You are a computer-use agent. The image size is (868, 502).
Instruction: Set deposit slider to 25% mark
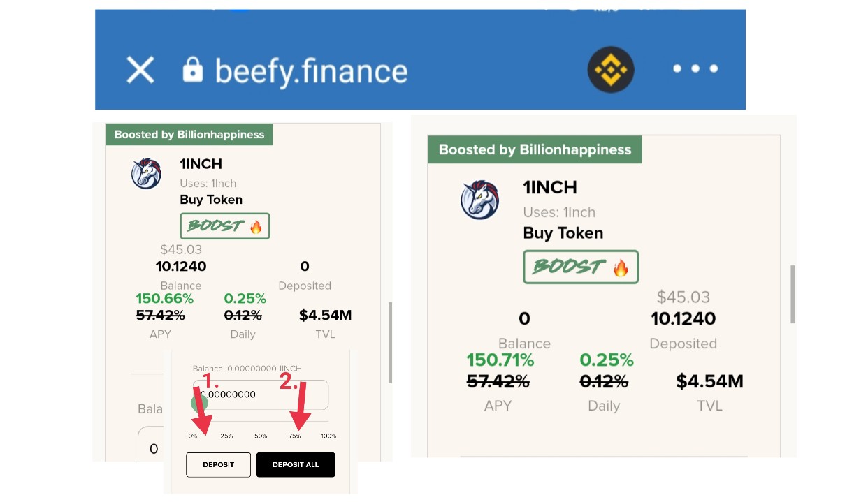[227, 436]
